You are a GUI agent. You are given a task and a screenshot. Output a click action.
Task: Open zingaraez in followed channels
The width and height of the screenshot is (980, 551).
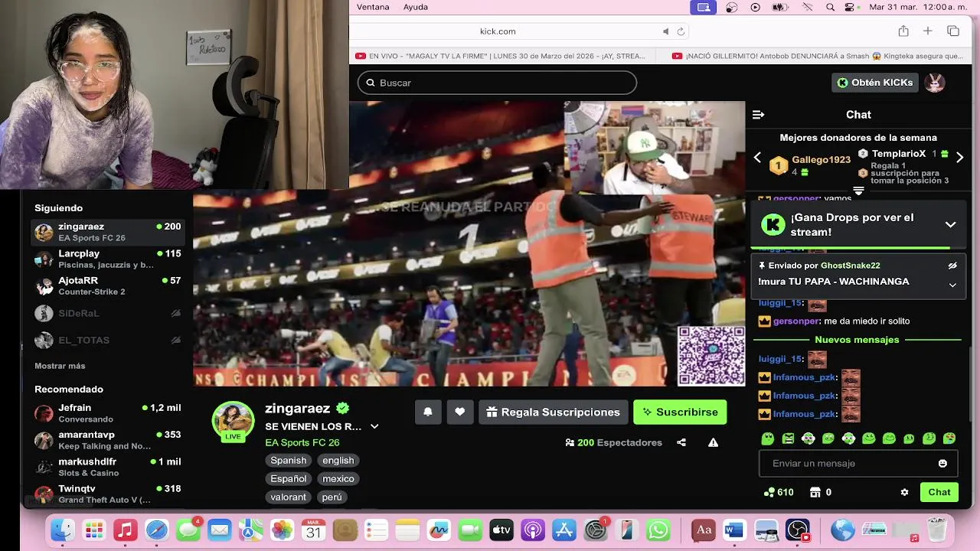tap(107, 232)
